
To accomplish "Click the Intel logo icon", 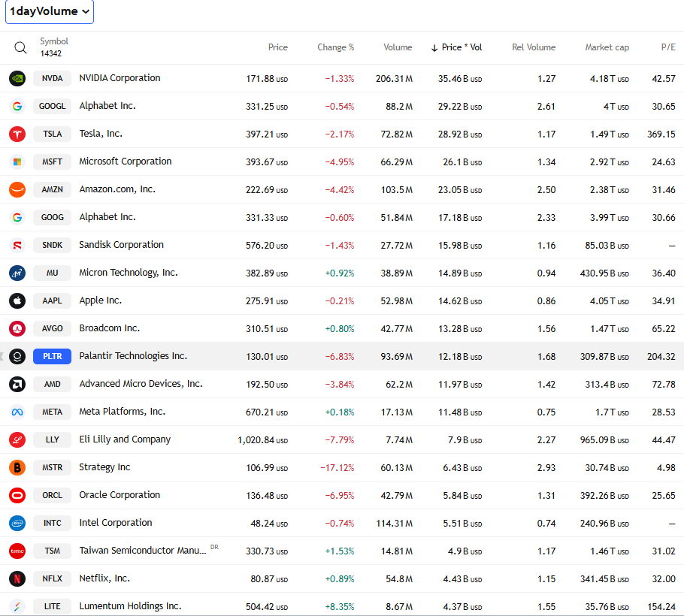I will 17,523.
